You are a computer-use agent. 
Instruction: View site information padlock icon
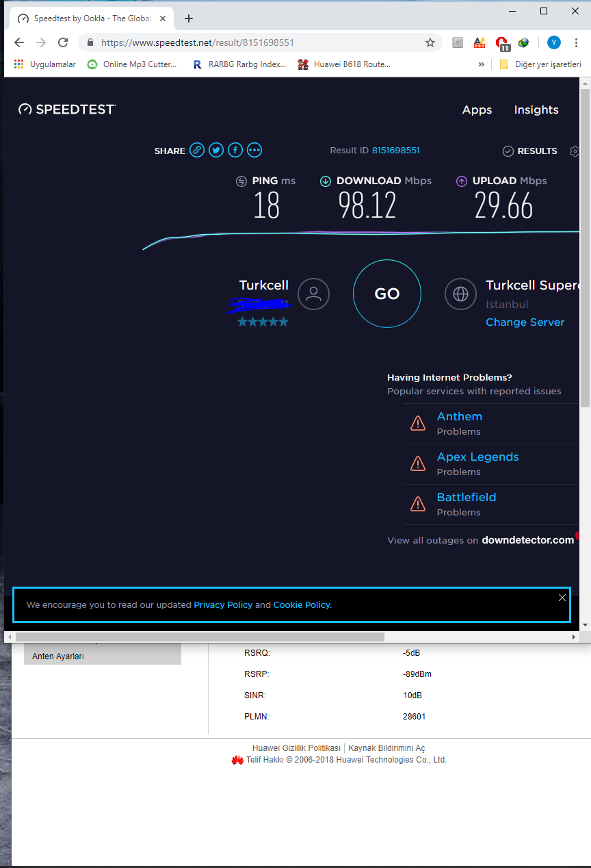pyautogui.click(x=90, y=42)
